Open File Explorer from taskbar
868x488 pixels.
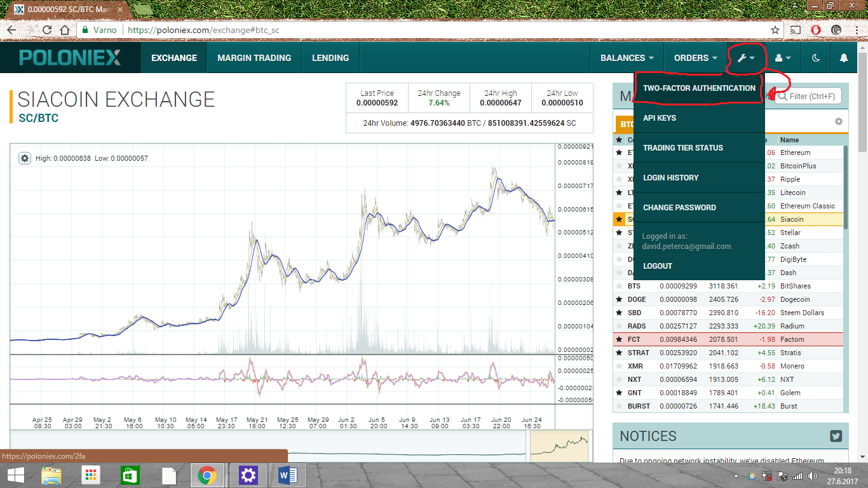click(51, 475)
